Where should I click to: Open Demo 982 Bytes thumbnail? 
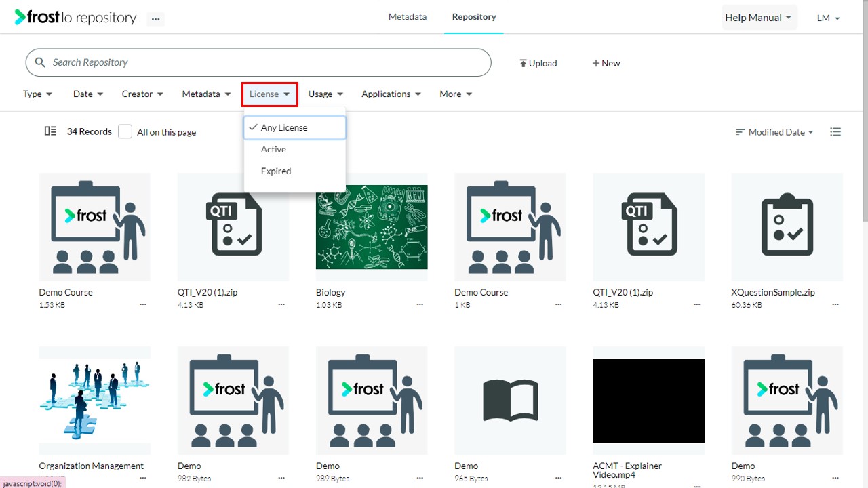233,401
